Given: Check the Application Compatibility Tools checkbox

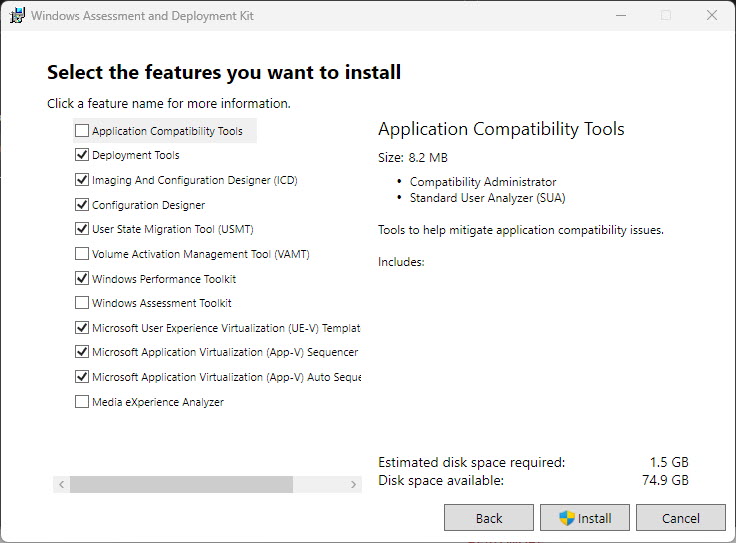Looking at the screenshot, I should click(82, 130).
